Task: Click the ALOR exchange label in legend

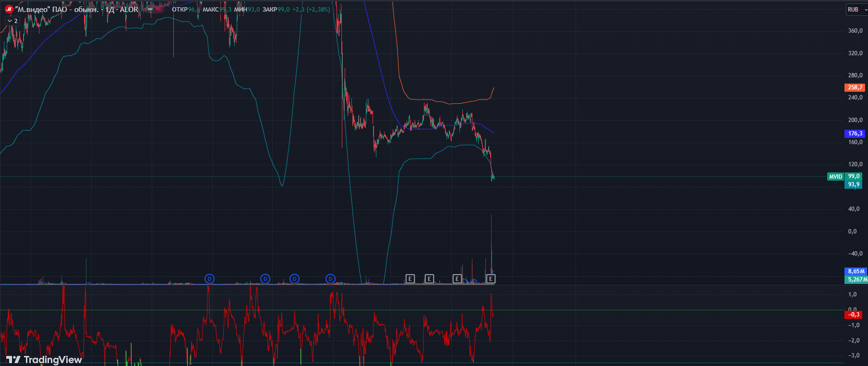Action: pyautogui.click(x=129, y=9)
